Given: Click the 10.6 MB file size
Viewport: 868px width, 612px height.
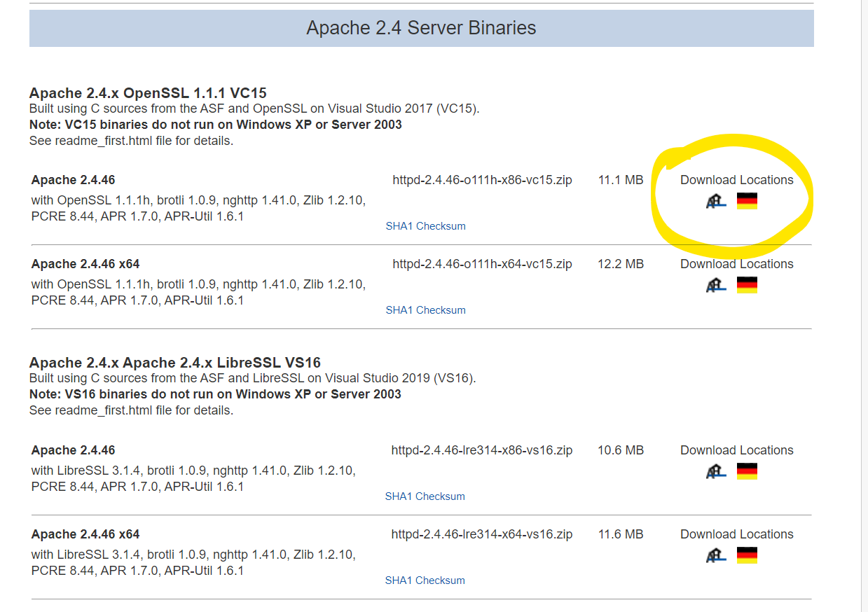Looking at the screenshot, I should (621, 450).
